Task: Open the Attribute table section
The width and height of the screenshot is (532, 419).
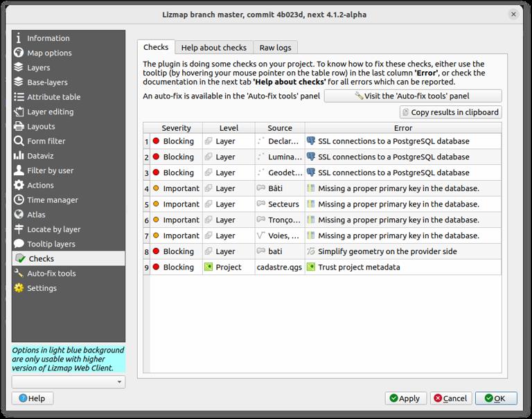Action: (x=53, y=97)
